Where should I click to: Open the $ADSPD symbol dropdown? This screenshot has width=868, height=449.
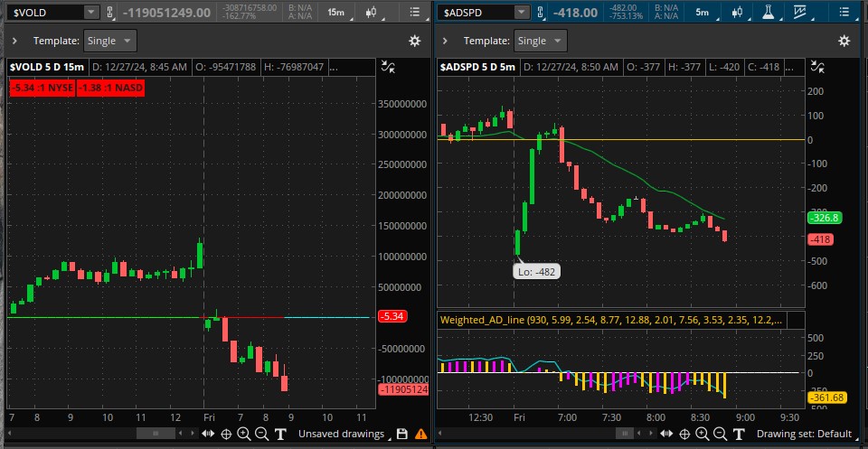tap(522, 12)
